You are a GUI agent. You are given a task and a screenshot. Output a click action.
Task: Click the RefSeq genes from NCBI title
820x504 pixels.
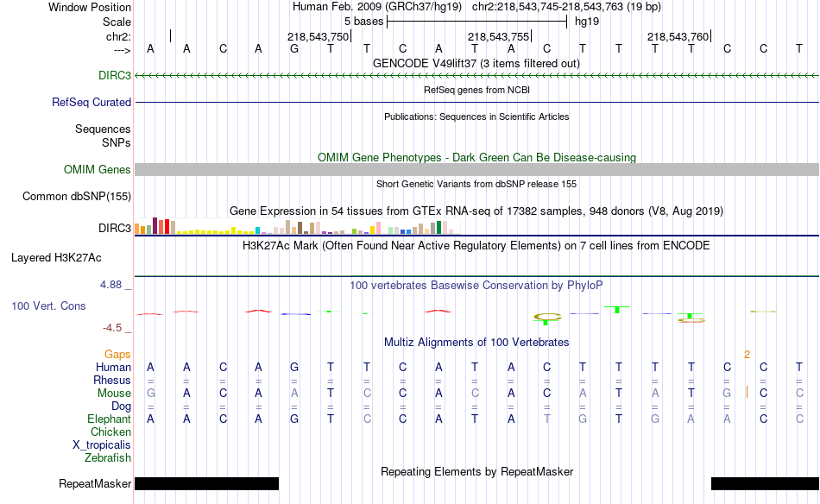(476, 90)
